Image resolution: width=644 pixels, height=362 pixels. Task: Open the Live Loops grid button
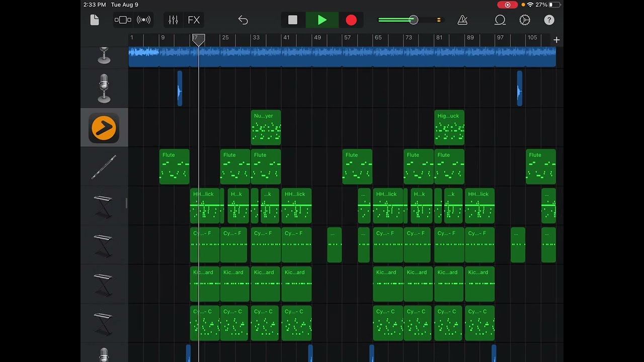[x=144, y=20]
